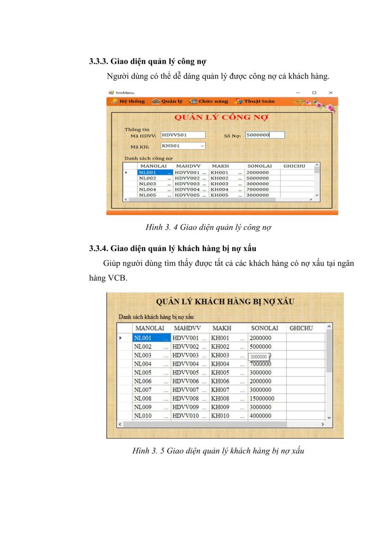
Task: Click right arrow of Danh sách công nợ horizontal scrollbar
Action: pyautogui.click(x=311, y=199)
